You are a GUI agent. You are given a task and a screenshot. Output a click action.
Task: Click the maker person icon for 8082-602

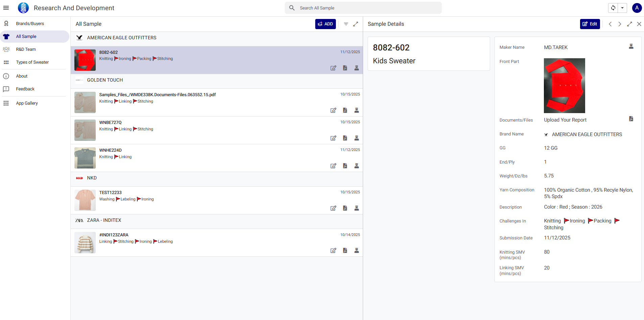tap(356, 68)
